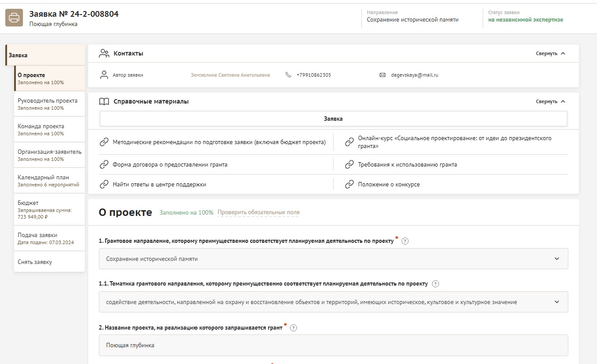Click chain icon beside Онлайн-курс link

[349, 142]
